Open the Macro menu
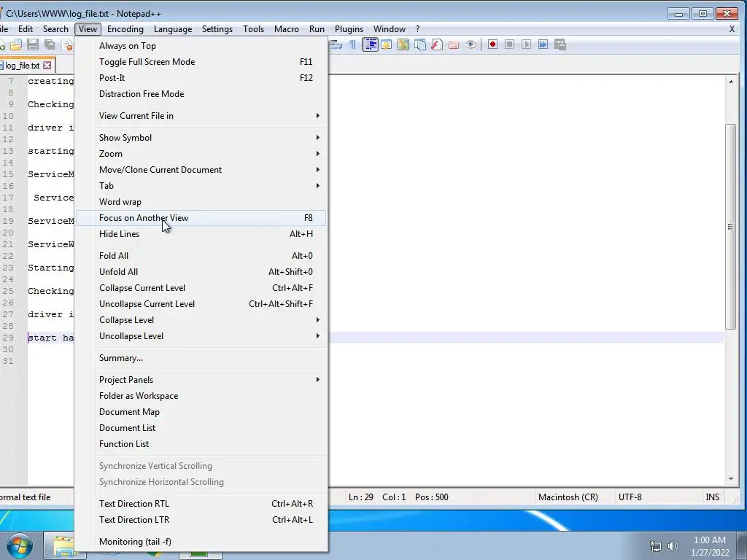Screen dimensions: 747x560 tap(286, 29)
